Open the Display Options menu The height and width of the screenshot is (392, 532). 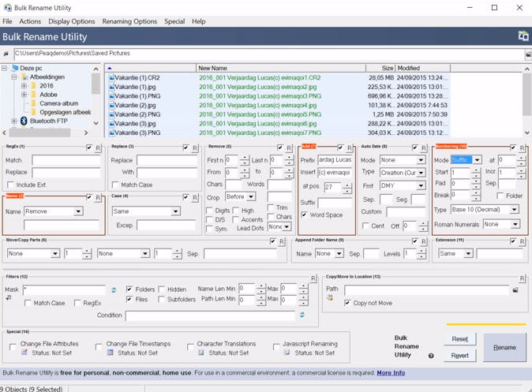pos(71,21)
